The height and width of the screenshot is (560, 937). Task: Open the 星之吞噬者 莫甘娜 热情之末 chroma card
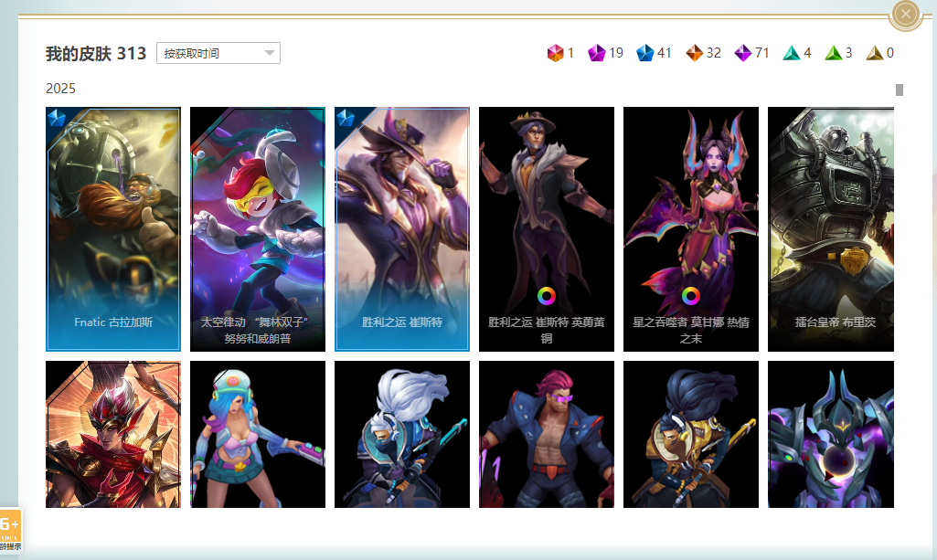click(691, 229)
